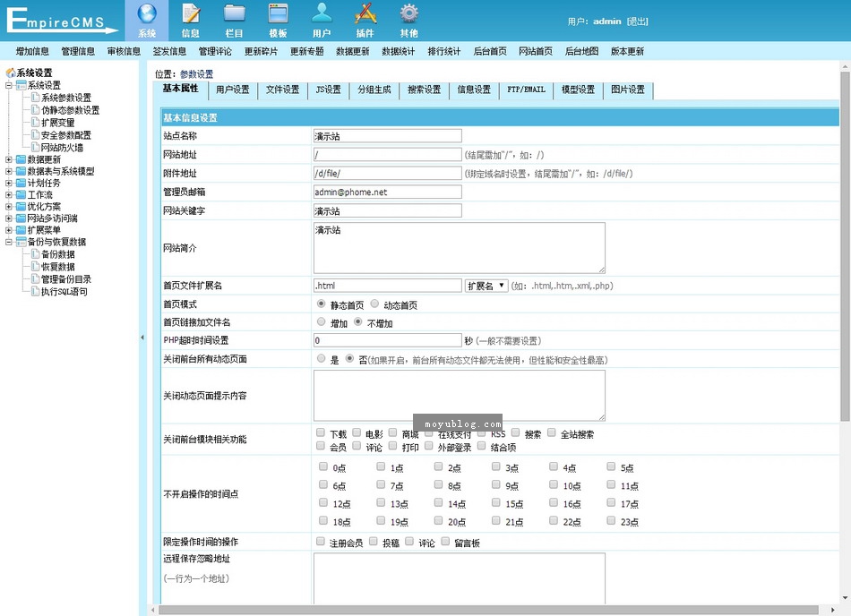Open the 扩展名 dropdown

(486, 286)
